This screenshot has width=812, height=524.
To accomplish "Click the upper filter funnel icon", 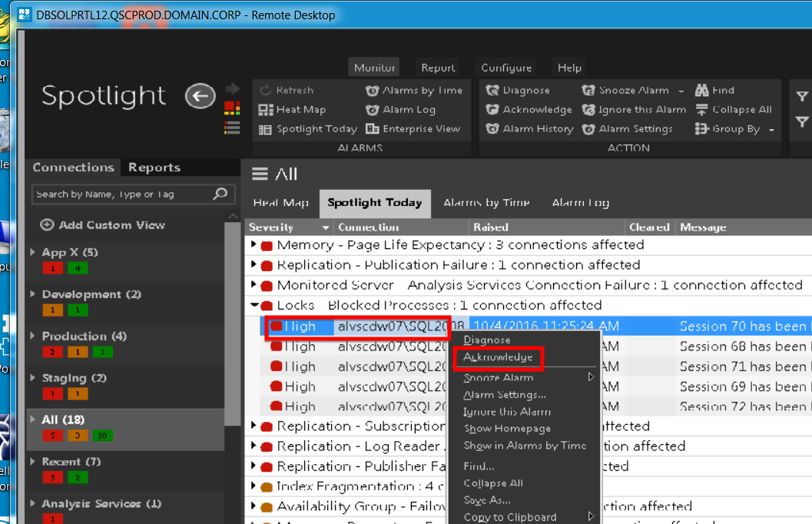I will (802, 96).
